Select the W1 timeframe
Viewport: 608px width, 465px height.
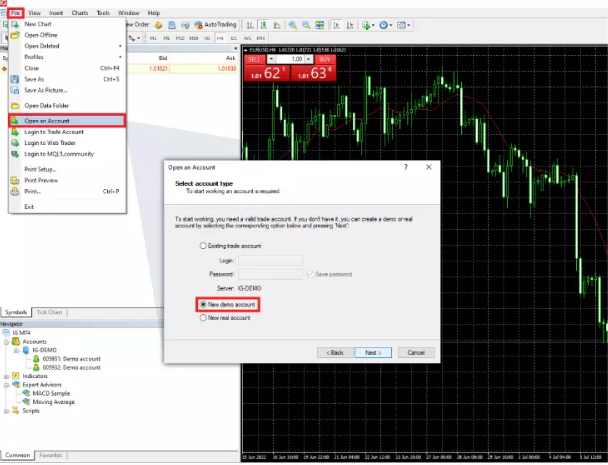[247, 38]
